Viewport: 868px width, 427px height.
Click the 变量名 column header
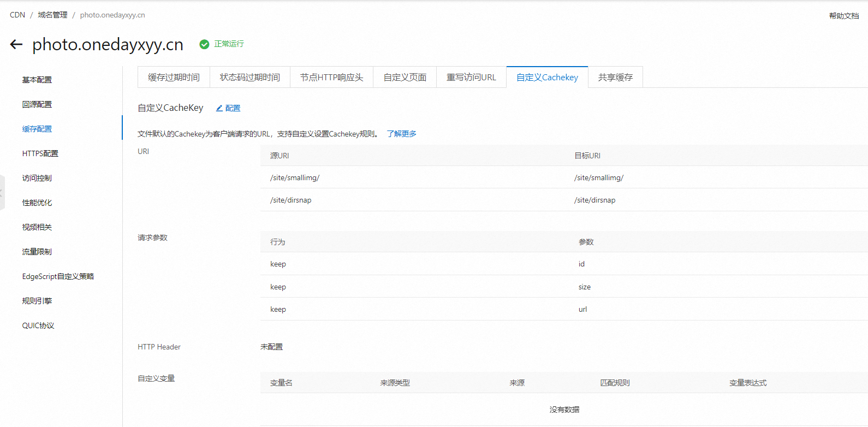point(281,383)
